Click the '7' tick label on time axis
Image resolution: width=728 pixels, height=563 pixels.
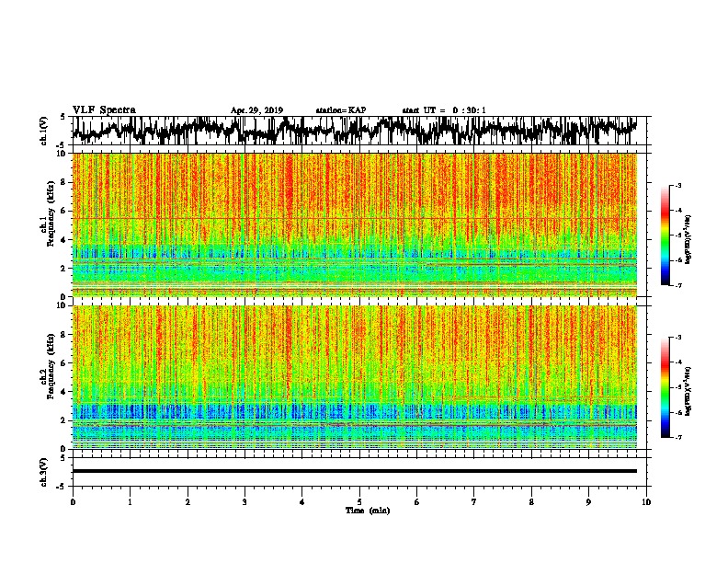pyautogui.click(x=474, y=502)
